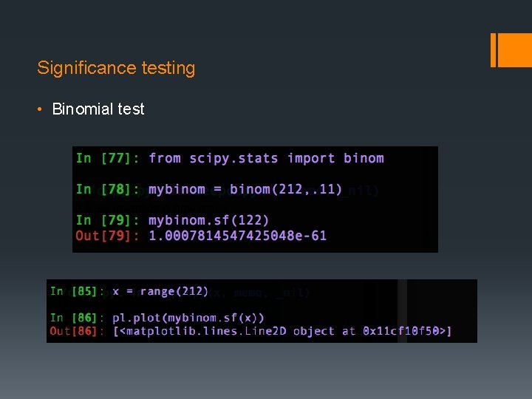Click the 'mybinom = binom(212,.11)' code line
532x399 pixels.
245,189
